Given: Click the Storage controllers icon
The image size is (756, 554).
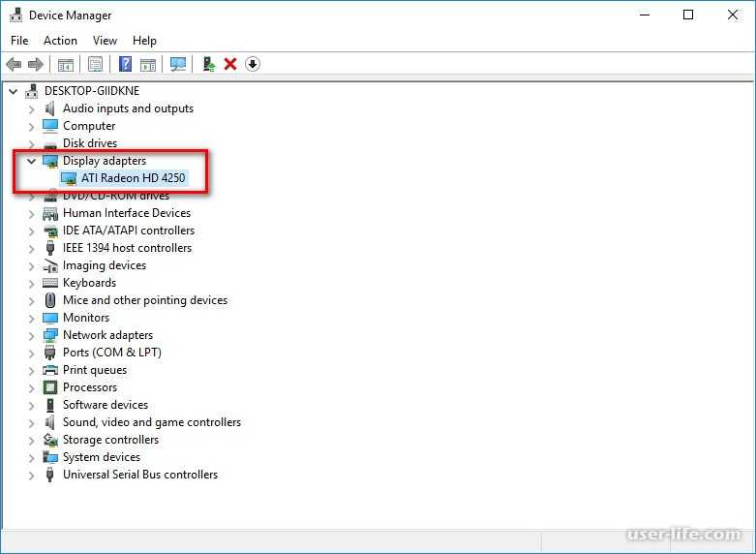Looking at the screenshot, I should coord(50,440).
